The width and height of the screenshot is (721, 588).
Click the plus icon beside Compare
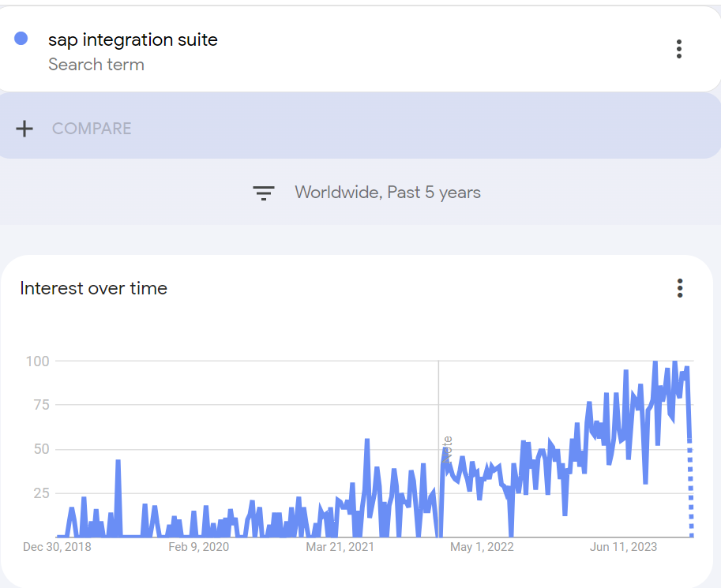point(24,129)
